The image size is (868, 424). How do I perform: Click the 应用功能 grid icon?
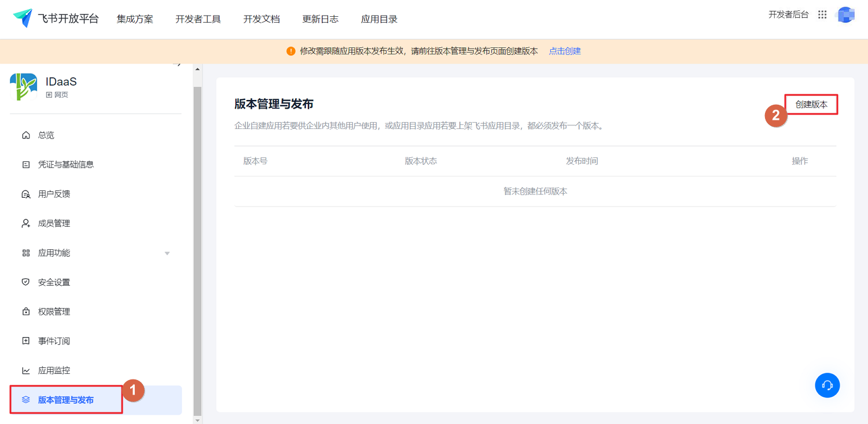25,253
